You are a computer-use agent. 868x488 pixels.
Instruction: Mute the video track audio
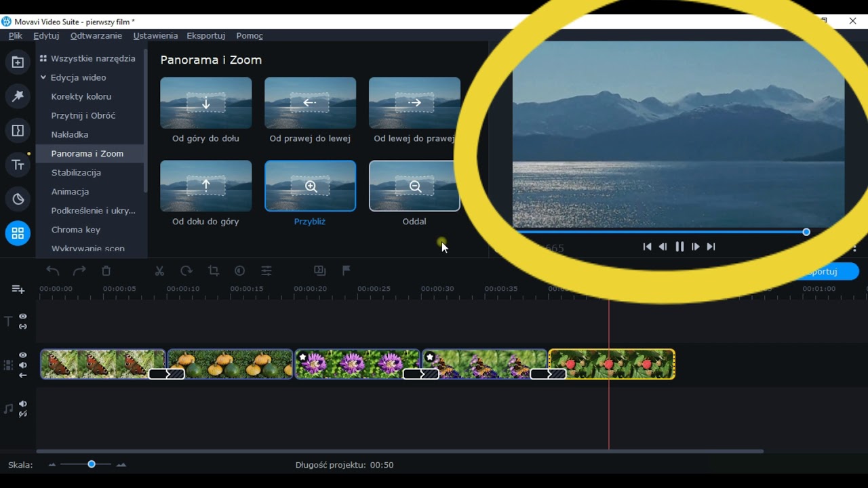pyautogui.click(x=23, y=365)
